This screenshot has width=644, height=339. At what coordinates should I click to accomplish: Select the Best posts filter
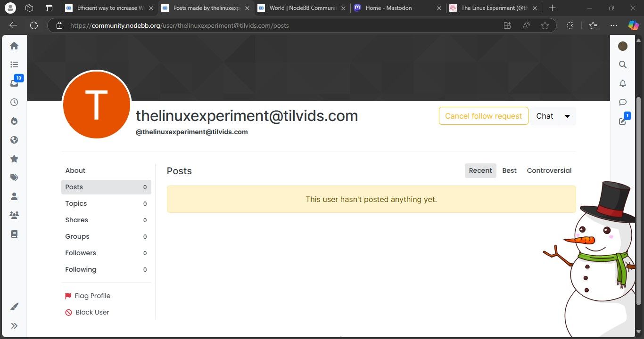(x=509, y=170)
